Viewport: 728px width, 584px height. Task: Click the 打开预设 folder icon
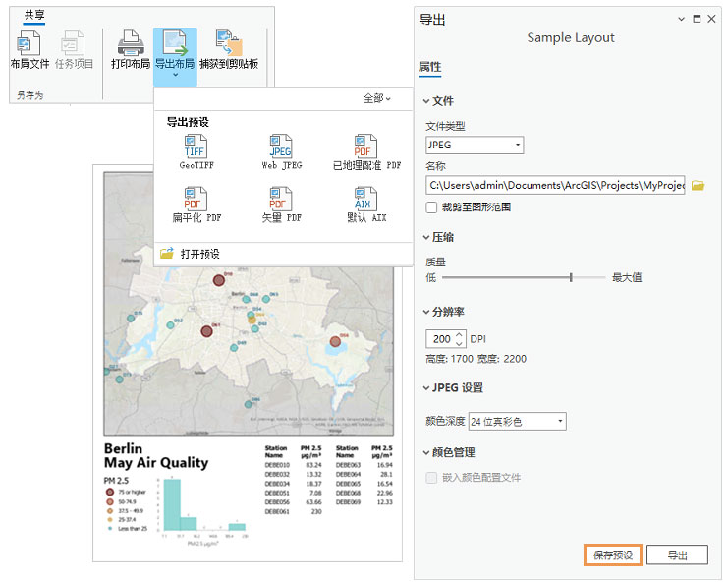pos(167,254)
